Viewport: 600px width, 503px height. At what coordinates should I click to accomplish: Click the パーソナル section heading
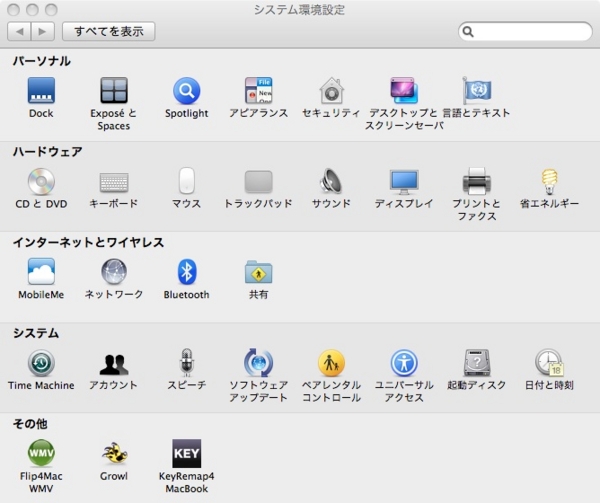tap(41, 61)
